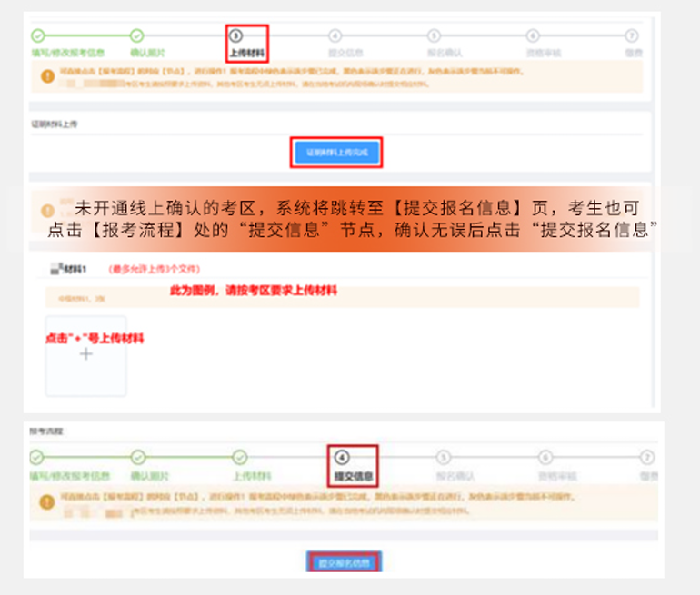Screen dimensions: 700x595
Task: Click the 材料1 section heading
Action: pos(73,270)
